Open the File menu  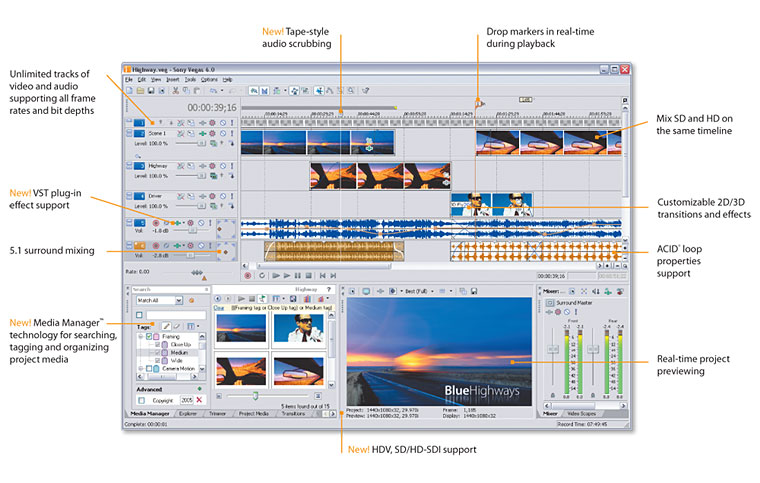coord(129,79)
